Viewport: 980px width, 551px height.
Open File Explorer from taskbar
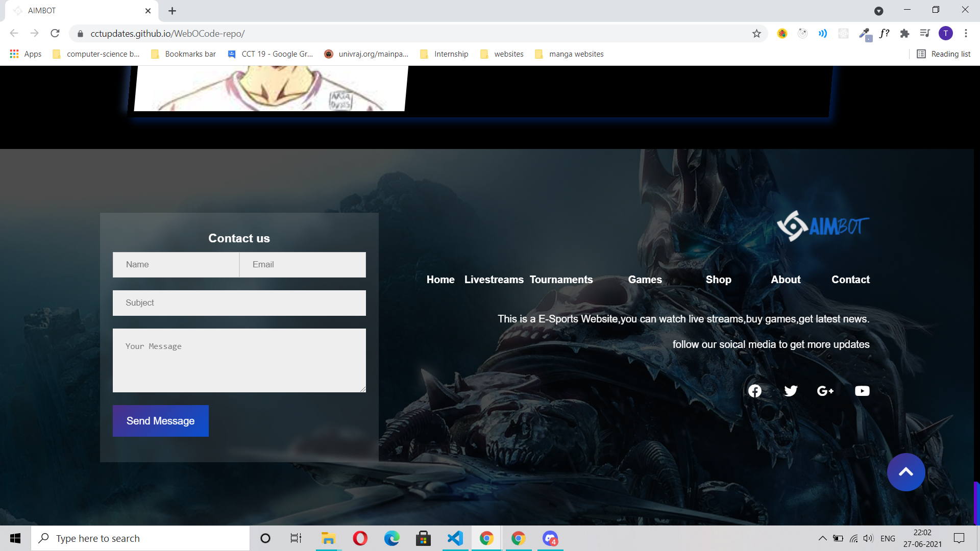coord(328,538)
